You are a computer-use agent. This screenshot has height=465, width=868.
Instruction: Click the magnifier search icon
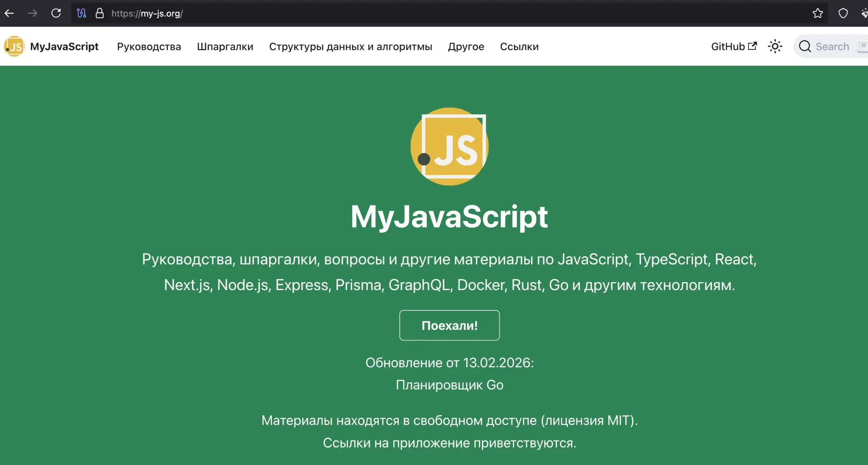(805, 46)
